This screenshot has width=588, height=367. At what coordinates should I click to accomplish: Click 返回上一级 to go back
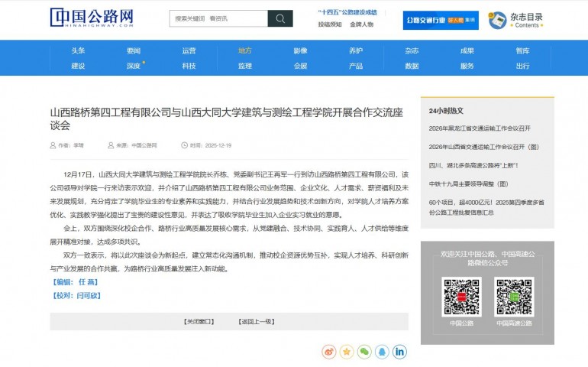(x=256, y=321)
